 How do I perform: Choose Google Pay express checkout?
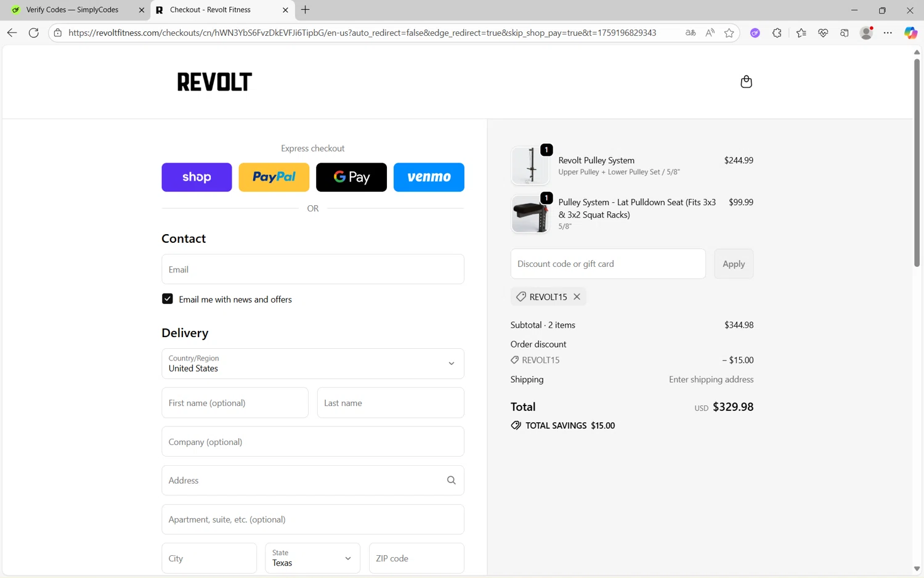pos(352,177)
